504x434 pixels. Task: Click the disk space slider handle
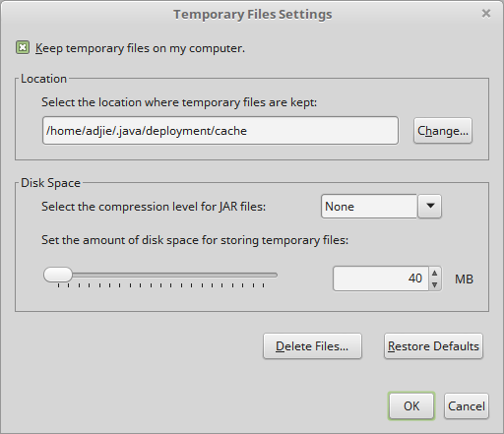click(x=58, y=275)
